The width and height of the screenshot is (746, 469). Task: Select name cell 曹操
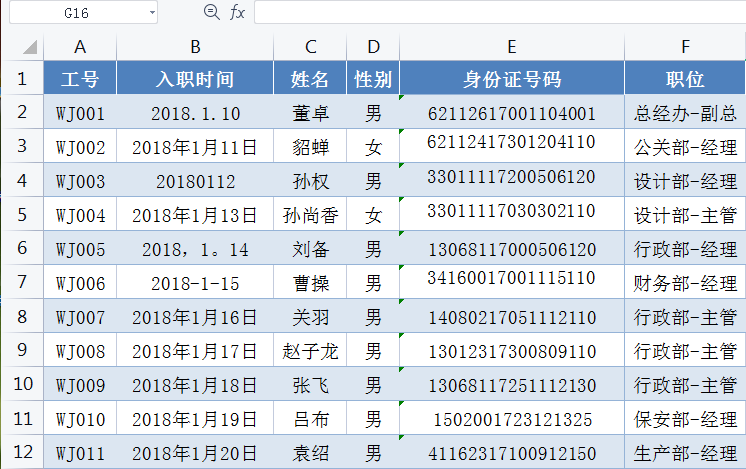point(310,282)
